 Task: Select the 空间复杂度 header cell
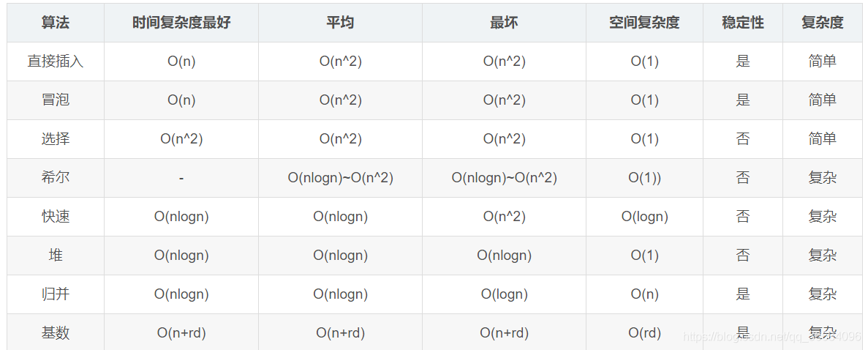tap(644, 23)
